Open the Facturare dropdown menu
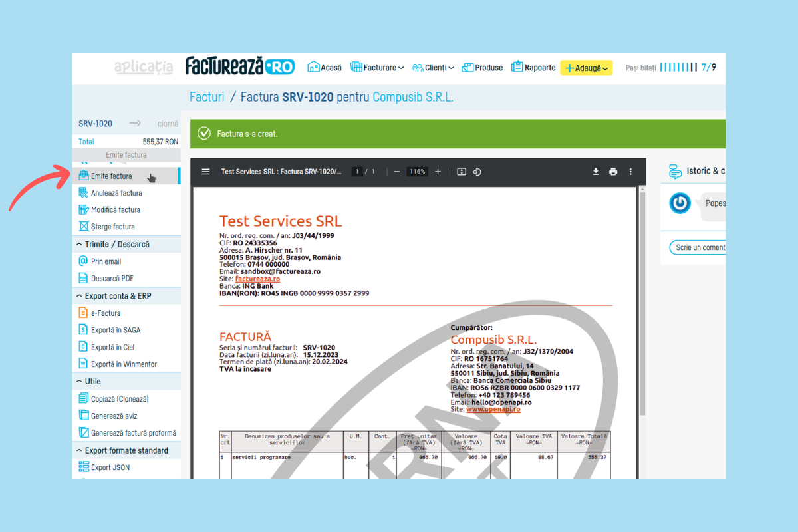The image size is (798, 532). pos(377,68)
